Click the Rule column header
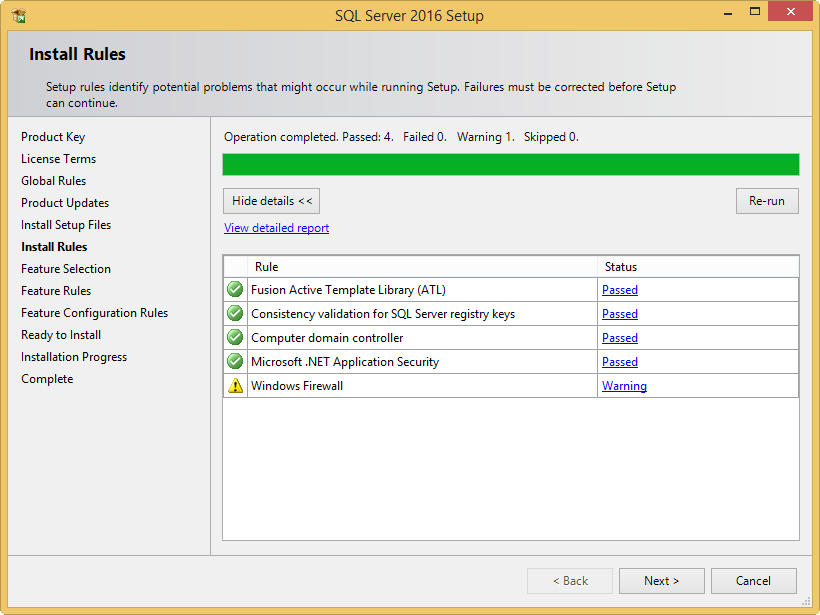Screen dimensions: 820x615 (423, 267)
